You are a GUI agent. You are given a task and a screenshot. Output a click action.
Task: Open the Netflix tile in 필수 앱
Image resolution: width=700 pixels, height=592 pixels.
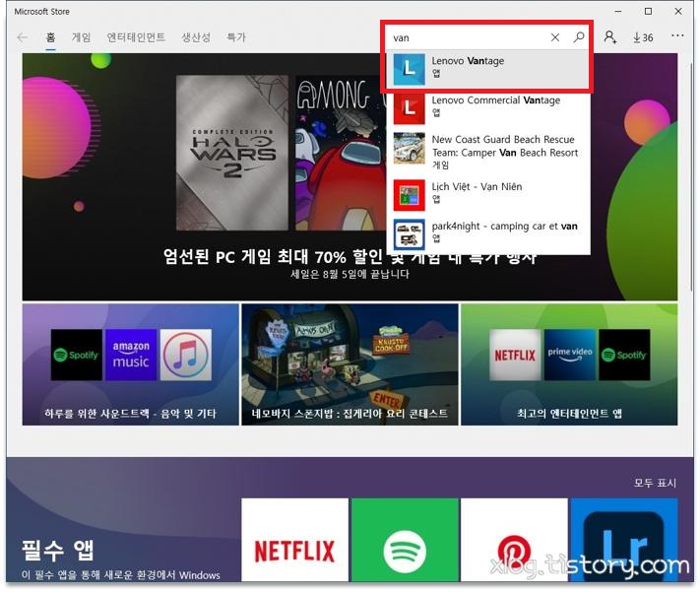(294, 540)
